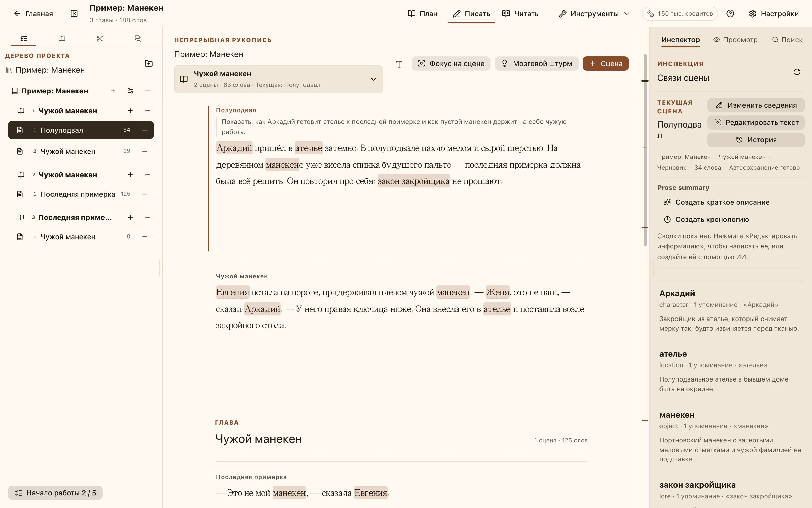812x508 pixels.
Task: Open the ателье location card
Action: click(x=731, y=371)
